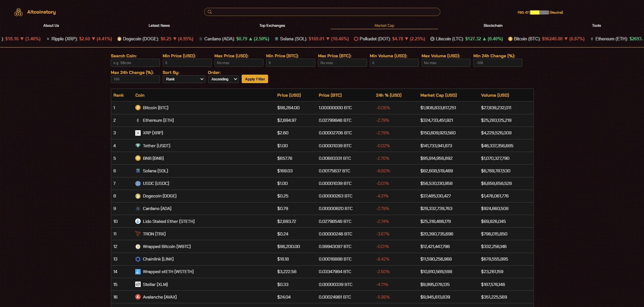This screenshot has height=307, width=644.
Task: Click the Max Volume (USD) field
Action: point(446,63)
